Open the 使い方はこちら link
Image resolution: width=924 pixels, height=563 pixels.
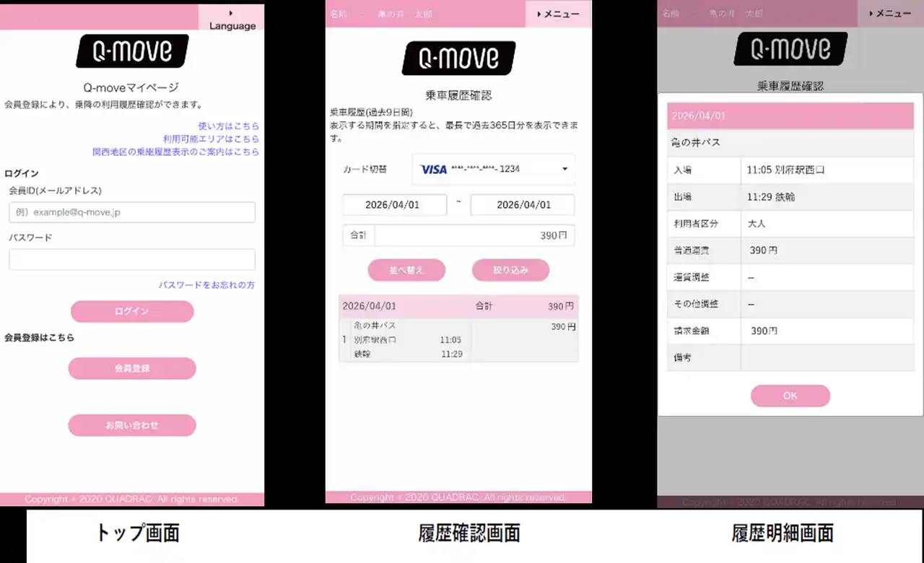point(228,126)
